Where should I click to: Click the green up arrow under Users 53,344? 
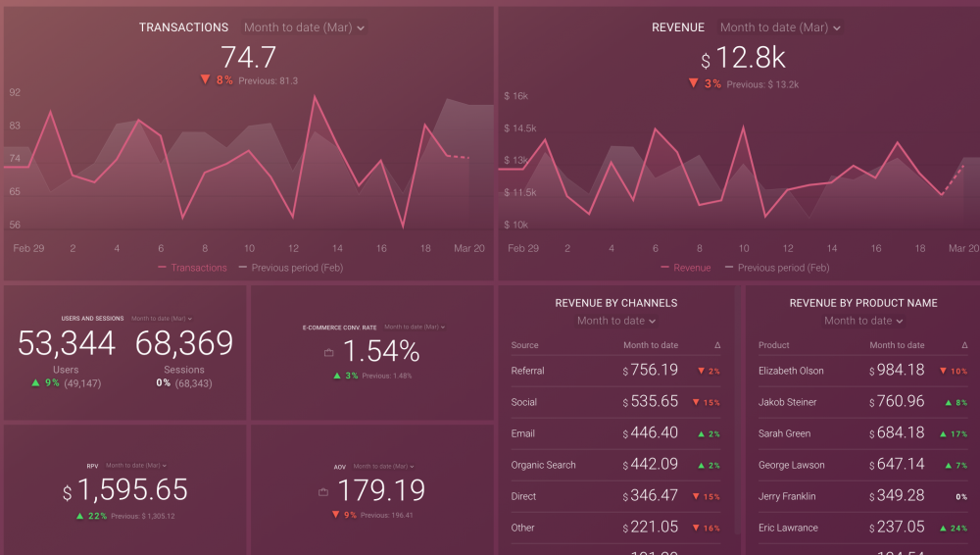click(36, 382)
